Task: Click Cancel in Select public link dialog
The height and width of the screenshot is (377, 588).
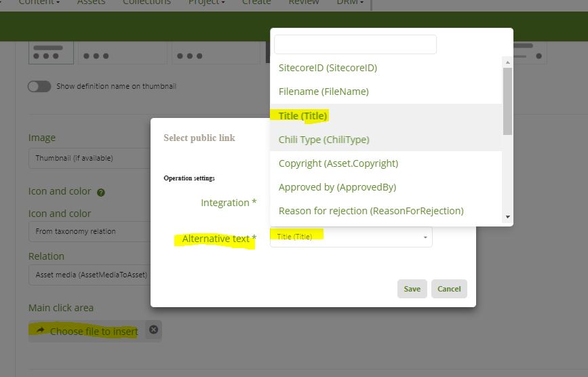Action: pyautogui.click(x=449, y=289)
